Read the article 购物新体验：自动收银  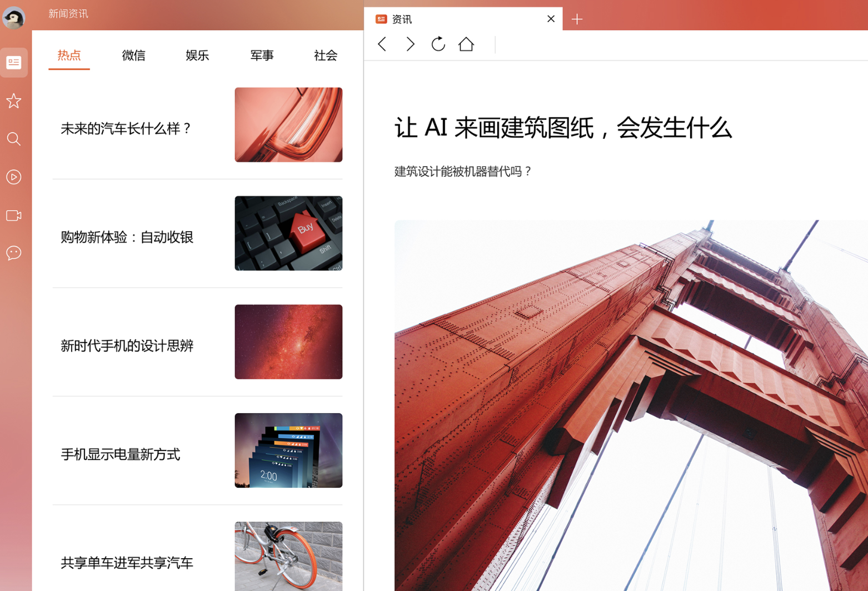tap(127, 237)
